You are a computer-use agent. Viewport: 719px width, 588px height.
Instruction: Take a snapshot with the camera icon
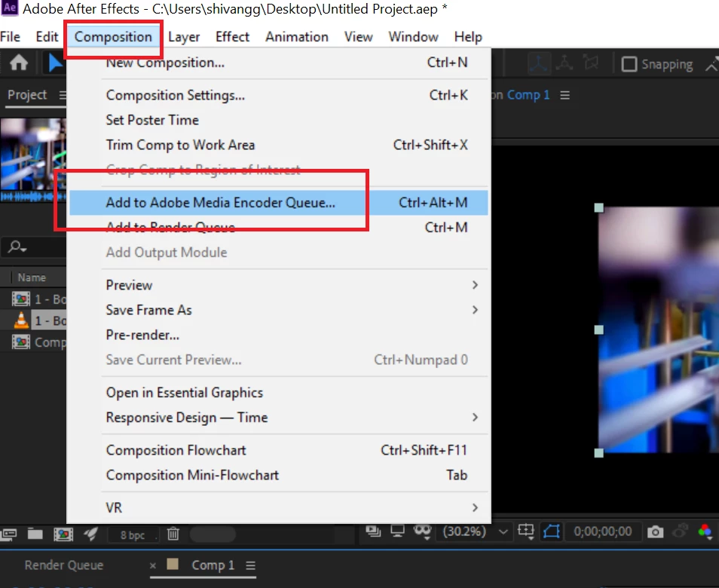tap(655, 531)
